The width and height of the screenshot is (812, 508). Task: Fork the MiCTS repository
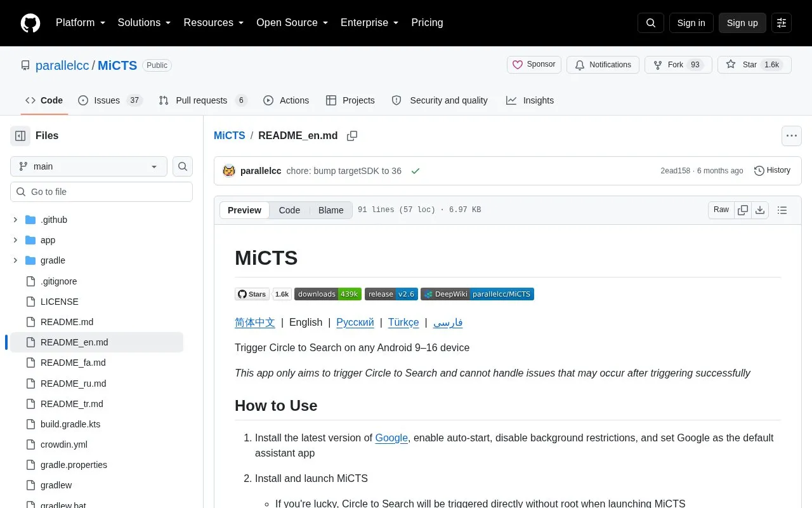pyautogui.click(x=678, y=65)
